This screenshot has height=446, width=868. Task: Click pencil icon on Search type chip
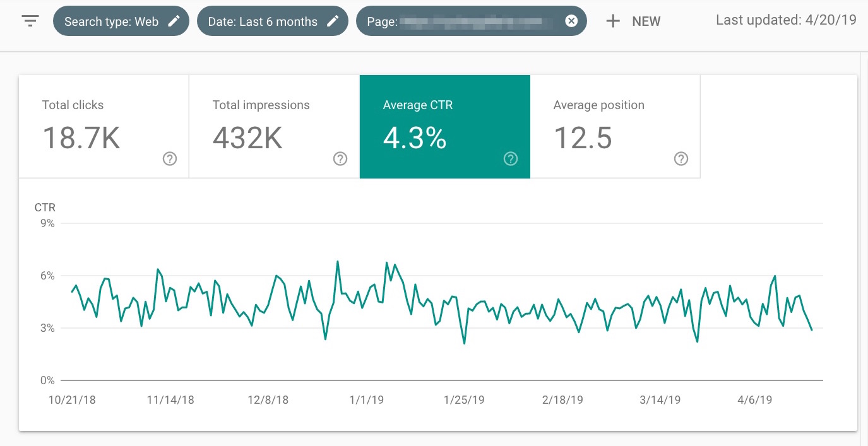[174, 21]
